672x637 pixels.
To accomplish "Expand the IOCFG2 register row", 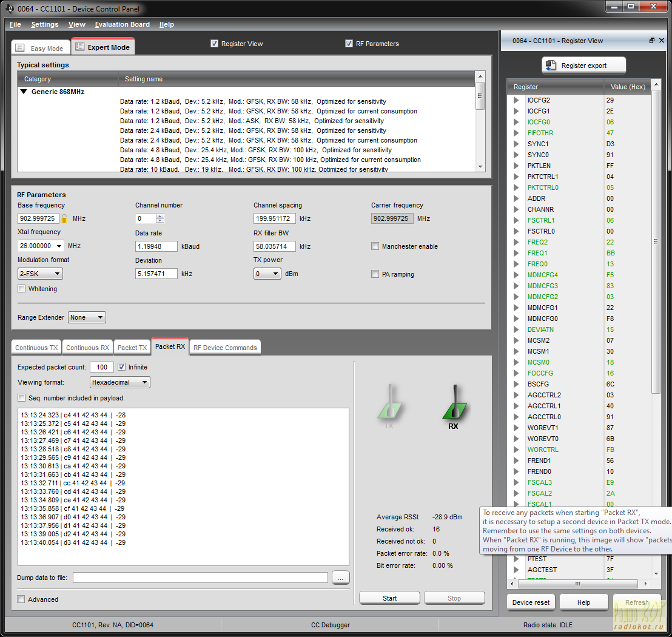I will point(516,100).
